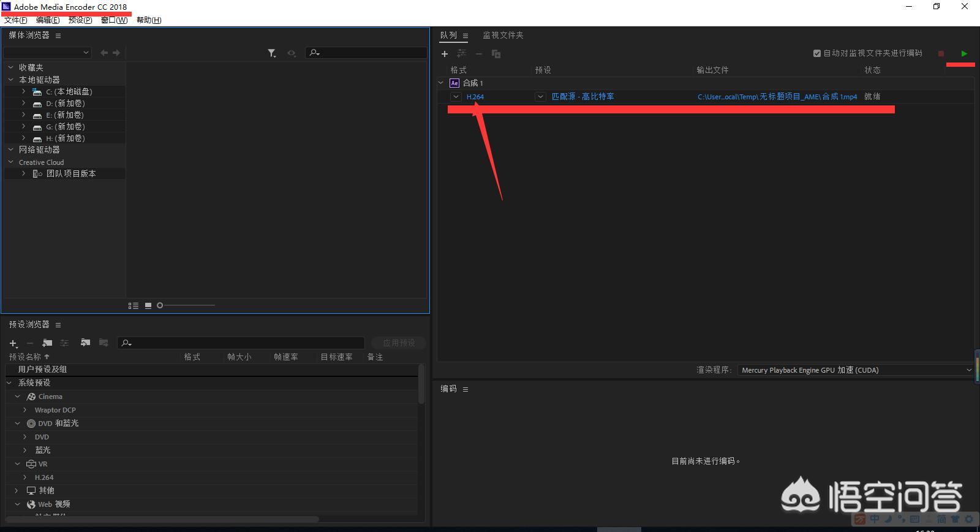Open the 预设浏览器 panel menu icon
This screenshot has height=532, width=980.
coord(58,325)
